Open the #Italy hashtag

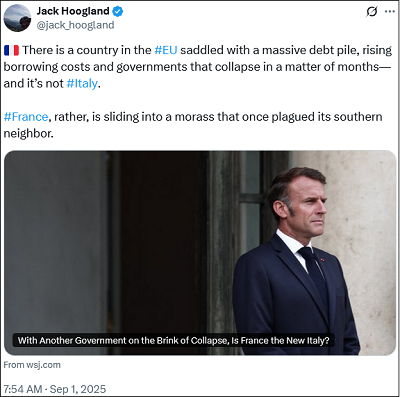click(x=82, y=83)
